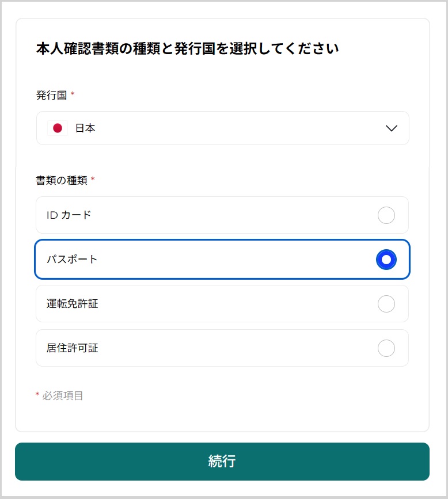This screenshot has width=448, height=499.
Task: Click the red asterisk beside 発行国
Action: click(73, 94)
